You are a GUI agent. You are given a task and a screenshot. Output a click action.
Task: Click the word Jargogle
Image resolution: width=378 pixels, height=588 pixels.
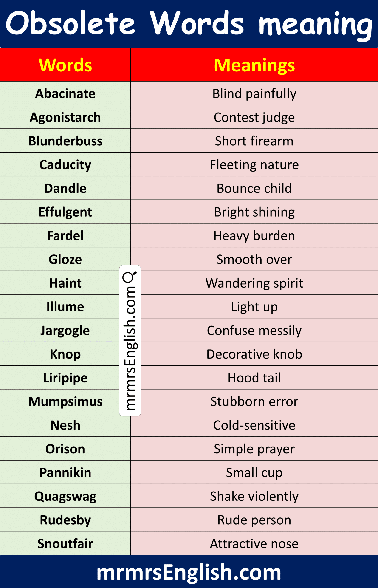pyautogui.click(x=65, y=331)
